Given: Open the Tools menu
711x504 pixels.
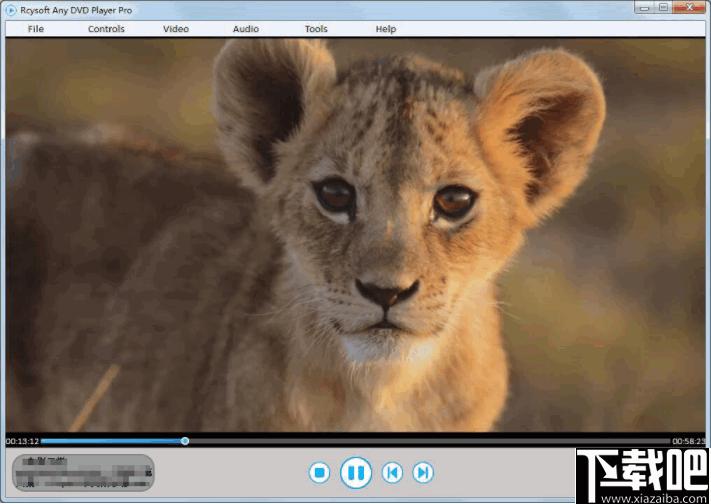Looking at the screenshot, I should (316, 29).
